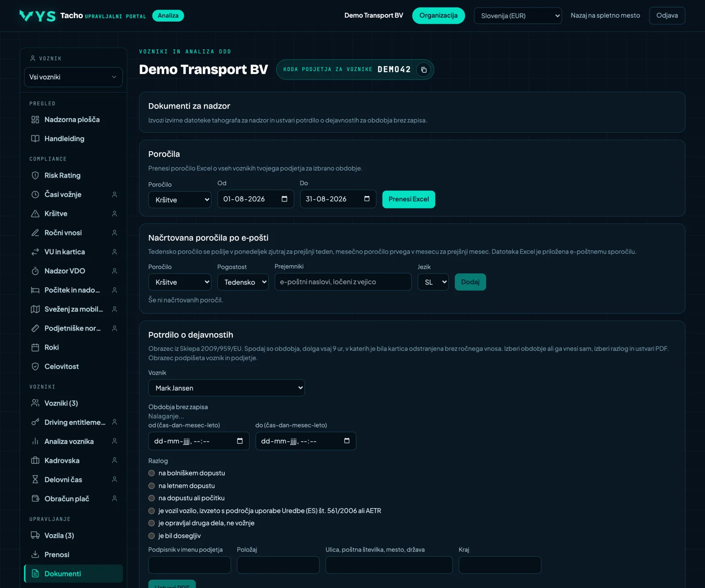Click the Odjava button
705x588 pixels.
click(667, 15)
